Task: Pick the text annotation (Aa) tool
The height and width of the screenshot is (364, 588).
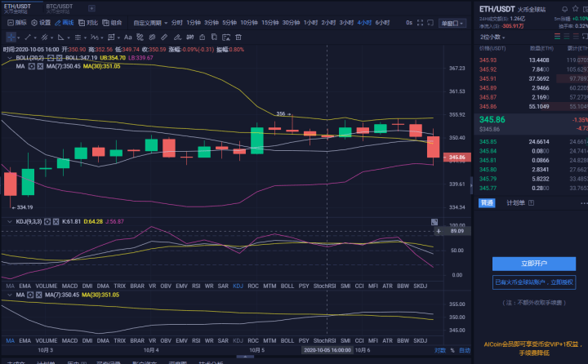Action: click(128, 37)
